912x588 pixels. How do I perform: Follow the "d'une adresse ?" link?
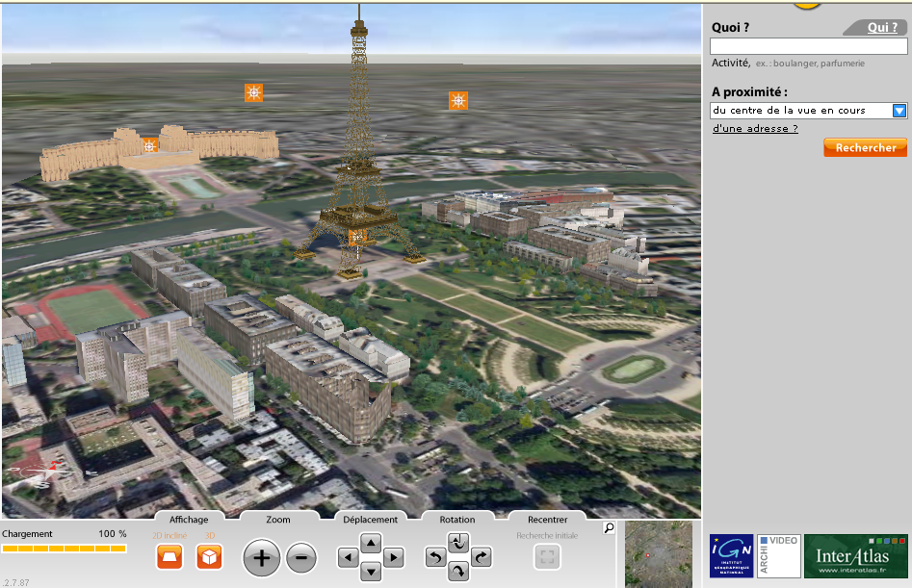tap(755, 129)
